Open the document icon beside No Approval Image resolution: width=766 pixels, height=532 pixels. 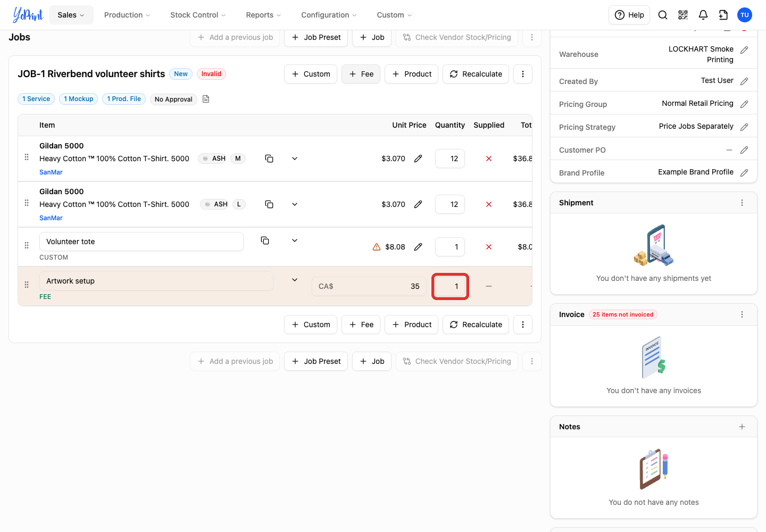point(206,99)
